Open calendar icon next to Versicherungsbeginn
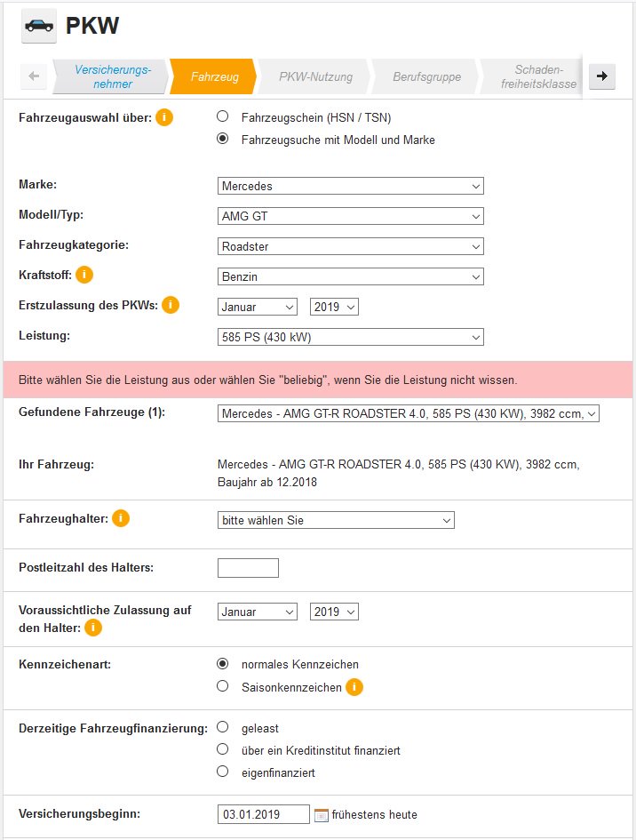Screen dimensions: 636x840 click(321, 815)
